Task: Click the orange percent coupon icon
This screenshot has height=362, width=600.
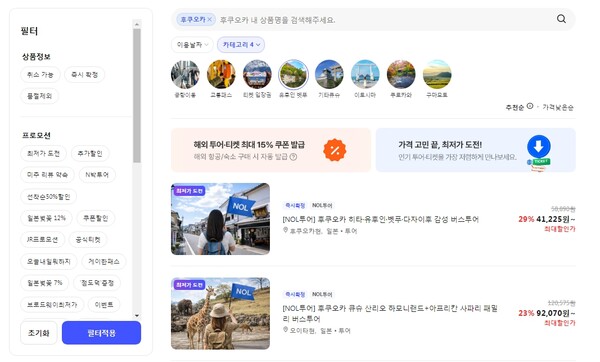Action: click(x=334, y=150)
